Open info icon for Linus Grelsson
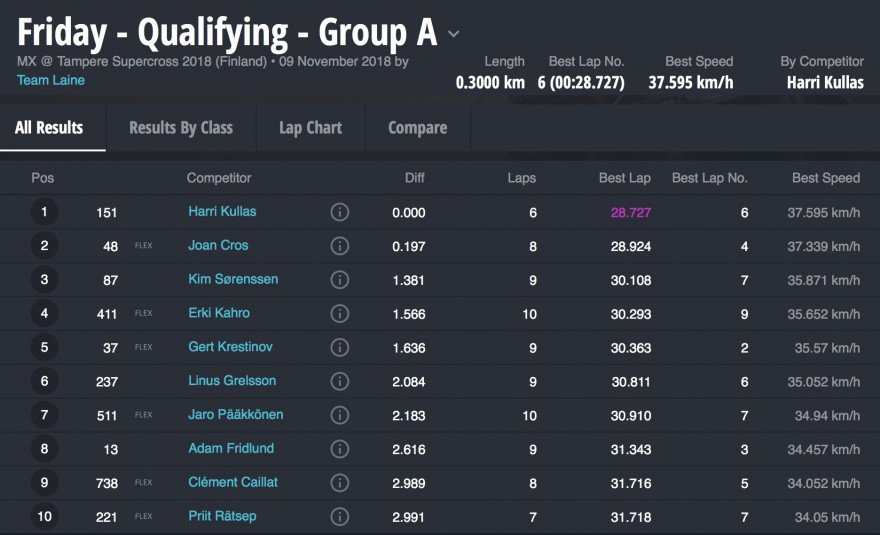The width and height of the screenshot is (880, 535). [340, 381]
